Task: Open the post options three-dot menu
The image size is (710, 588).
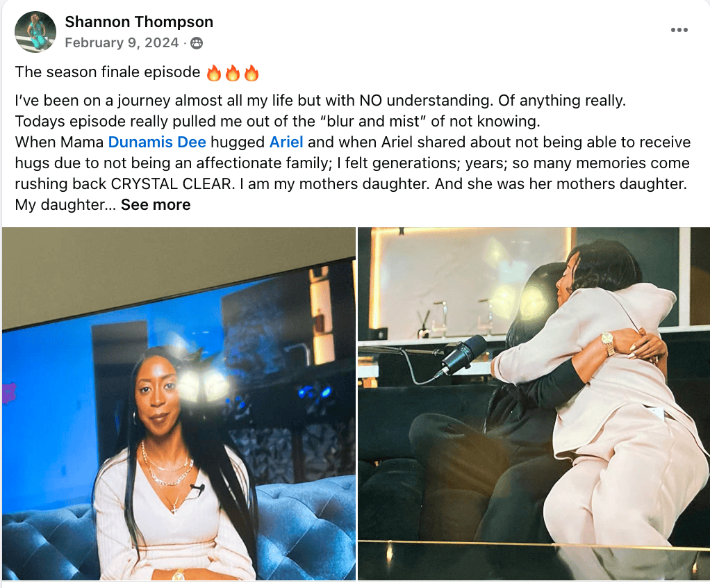Action: coord(679,30)
